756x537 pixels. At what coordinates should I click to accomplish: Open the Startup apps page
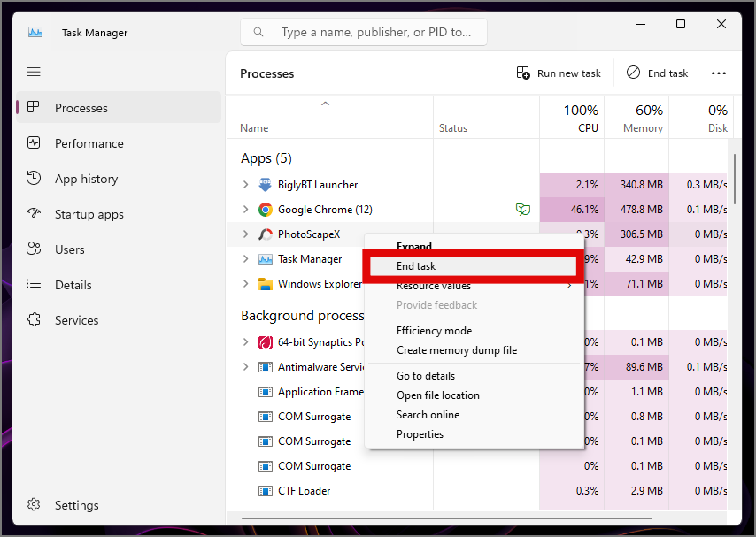(119, 214)
